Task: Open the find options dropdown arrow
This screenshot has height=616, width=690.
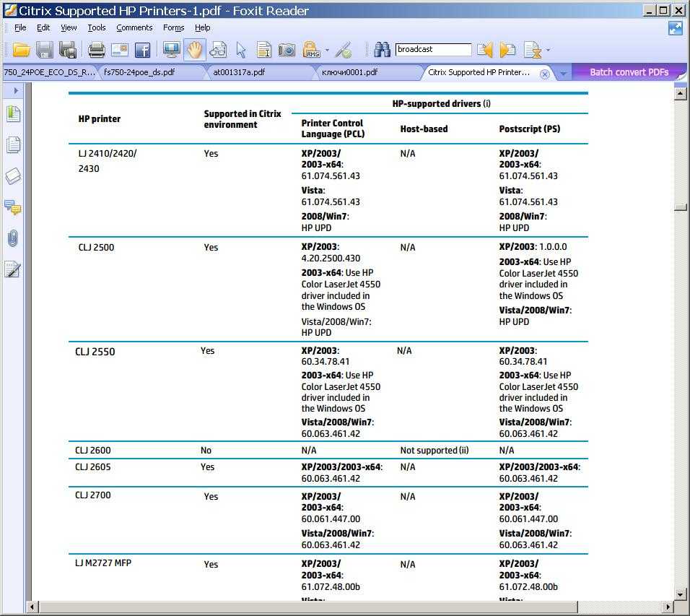Action: point(548,51)
